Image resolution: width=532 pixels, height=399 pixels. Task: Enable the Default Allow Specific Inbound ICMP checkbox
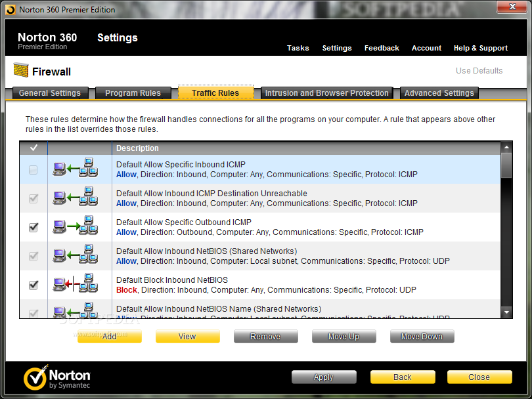click(33, 169)
